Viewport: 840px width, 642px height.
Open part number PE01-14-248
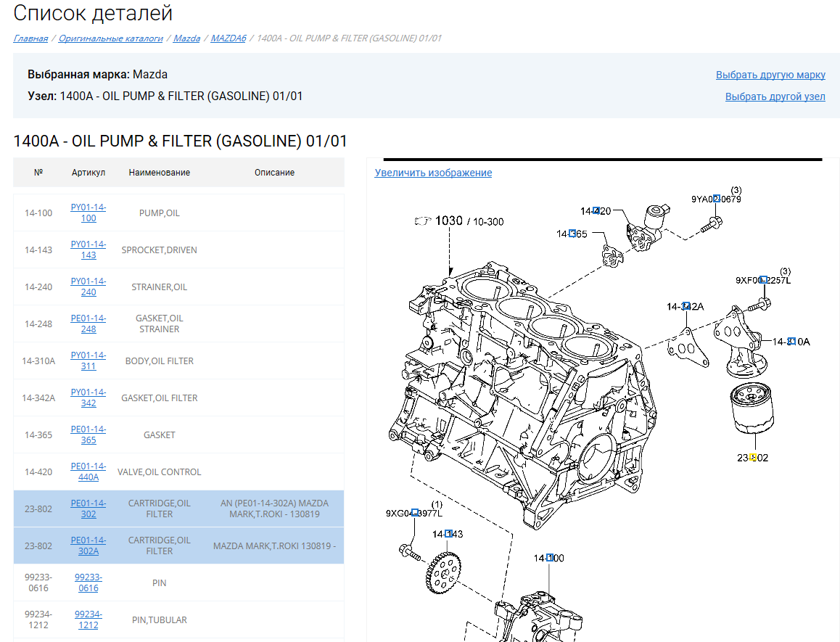[88, 324]
